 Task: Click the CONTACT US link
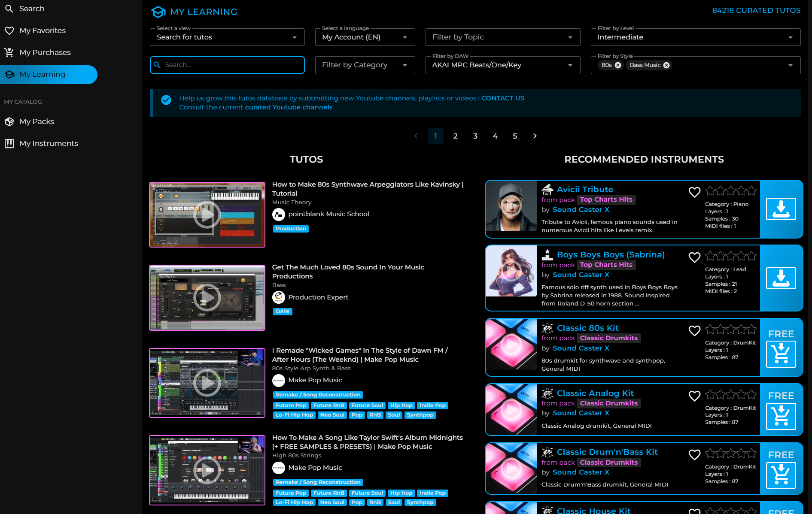(503, 98)
